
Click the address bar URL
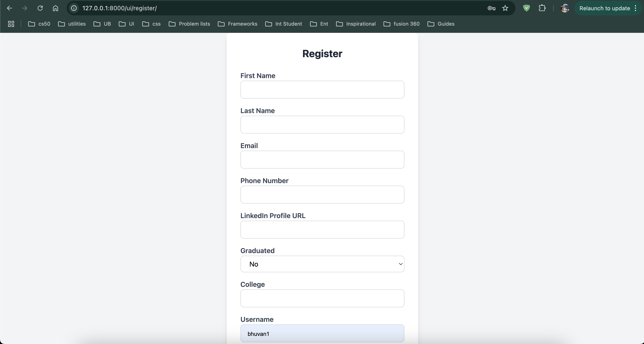click(x=120, y=8)
